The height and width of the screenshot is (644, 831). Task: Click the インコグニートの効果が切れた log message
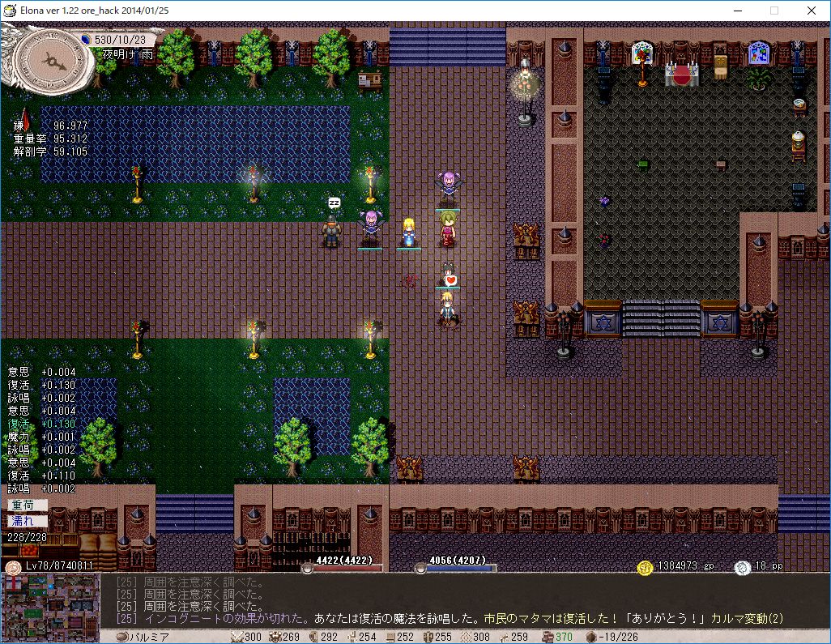click(225, 619)
